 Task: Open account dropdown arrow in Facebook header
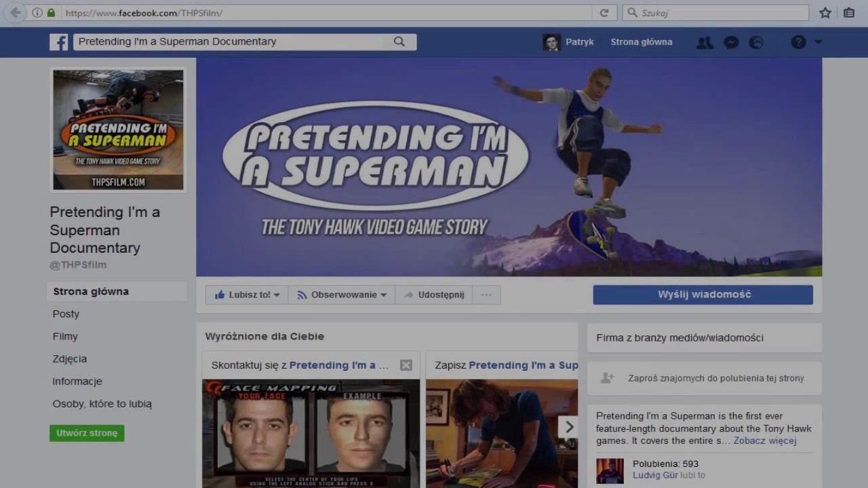pyautogui.click(x=818, y=42)
